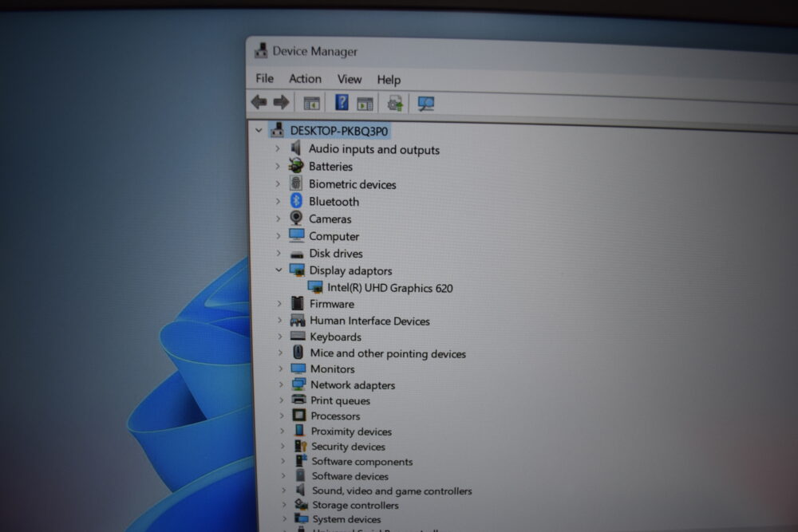Click the Display adaptors icon
Image resolution: width=798 pixels, height=532 pixels.
297,270
